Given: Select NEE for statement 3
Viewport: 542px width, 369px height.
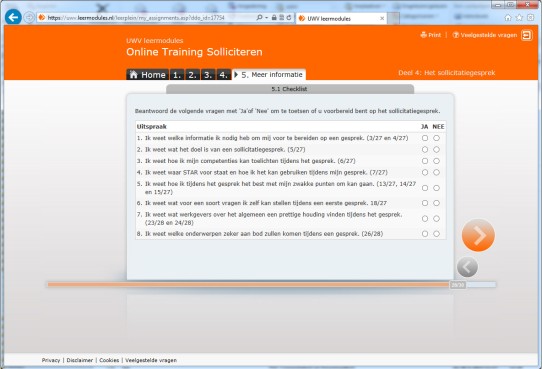Looking at the screenshot, I should (x=437, y=161).
